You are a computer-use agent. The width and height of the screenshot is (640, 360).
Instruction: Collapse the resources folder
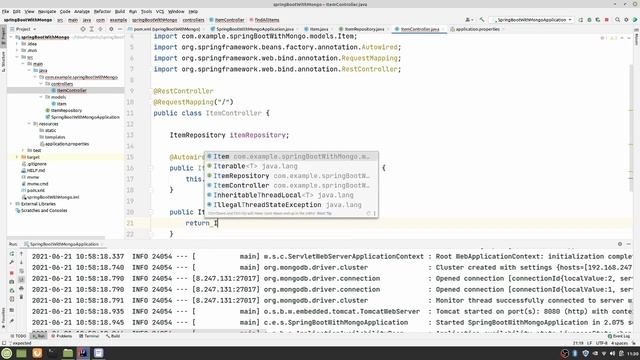[x=29, y=124]
